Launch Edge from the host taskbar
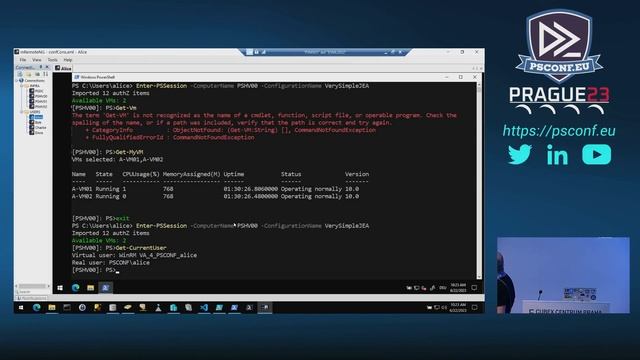640x360 pixels. pyautogui.click(x=36, y=307)
